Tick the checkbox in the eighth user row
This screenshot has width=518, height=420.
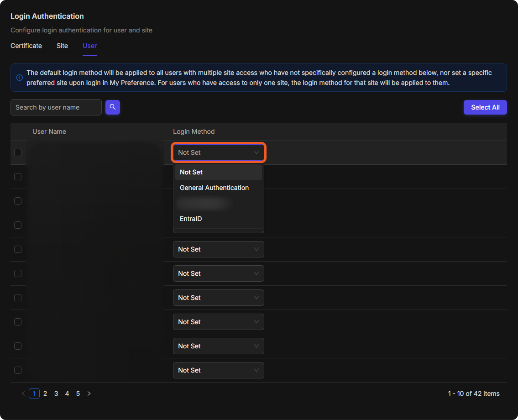[18, 322]
